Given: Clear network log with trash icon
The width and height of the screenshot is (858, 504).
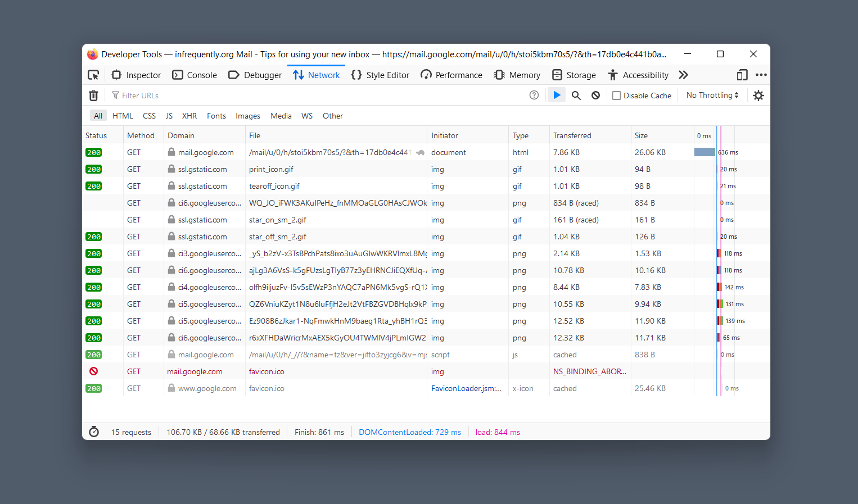Looking at the screenshot, I should coord(94,96).
